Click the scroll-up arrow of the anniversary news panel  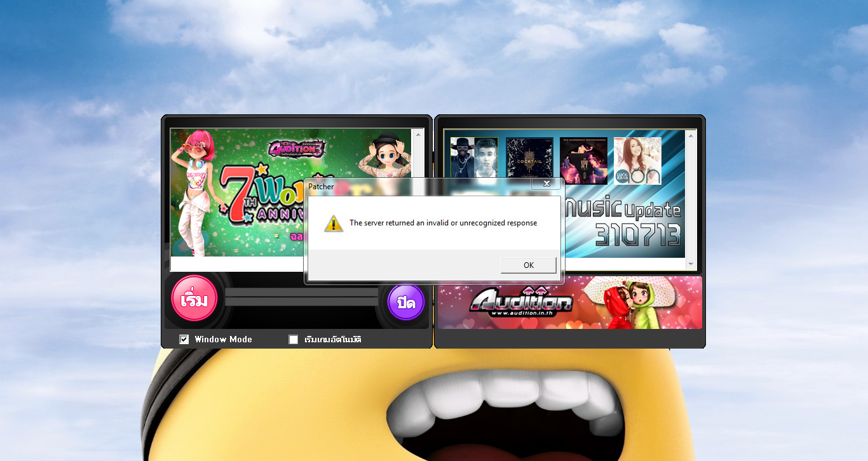(x=418, y=135)
